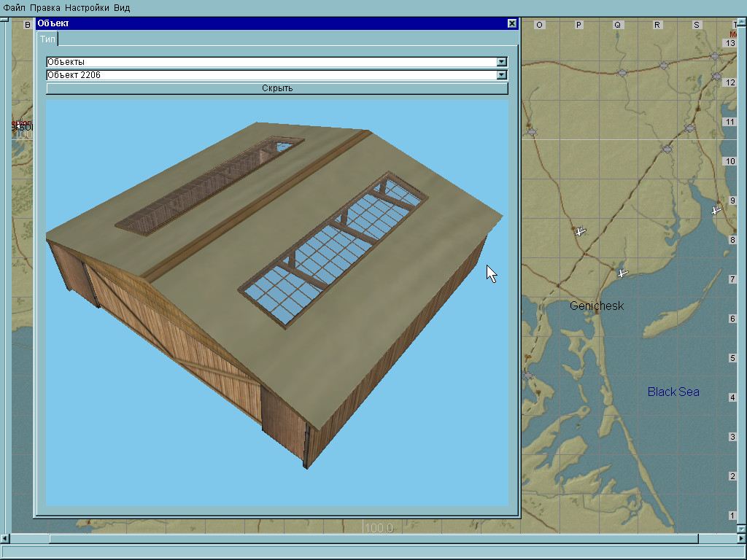The image size is (747, 560).
Task: Select the gray marker beside row label 12
Action: tap(716, 76)
